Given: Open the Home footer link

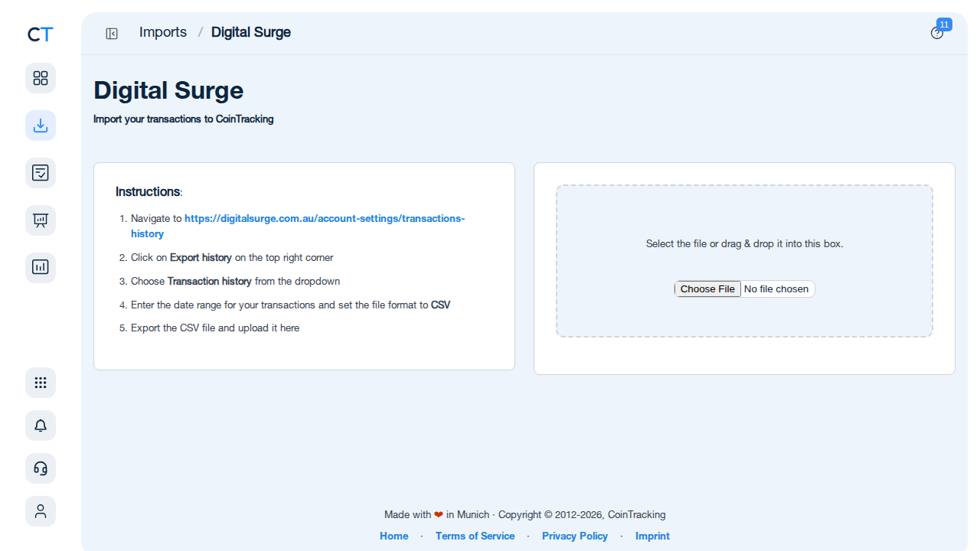Looking at the screenshot, I should pyautogui.click(x=394, y=536).
